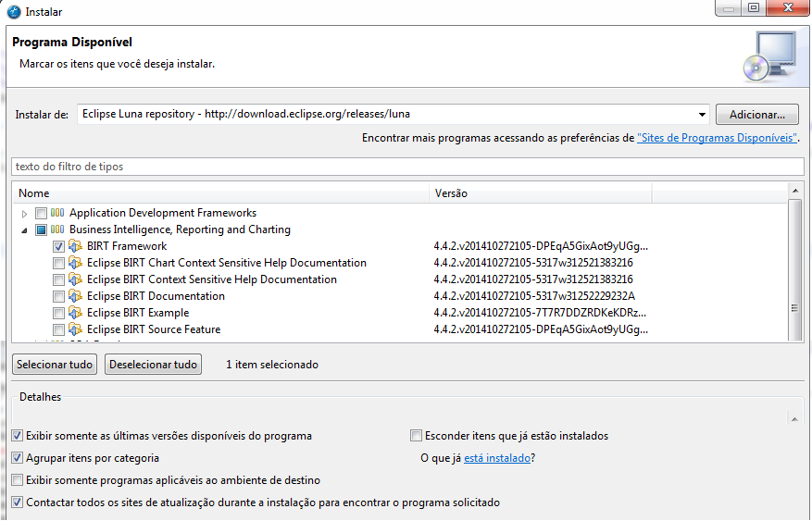Enable 'Esconder itens que já estão instalados'
This screenshot has width=812, height=521.
pos(416,436)
